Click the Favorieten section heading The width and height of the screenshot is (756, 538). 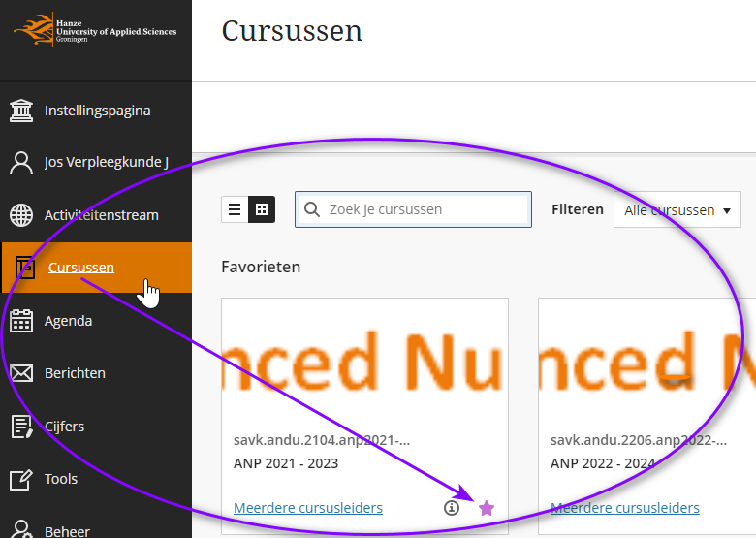[x=261, y=267]
